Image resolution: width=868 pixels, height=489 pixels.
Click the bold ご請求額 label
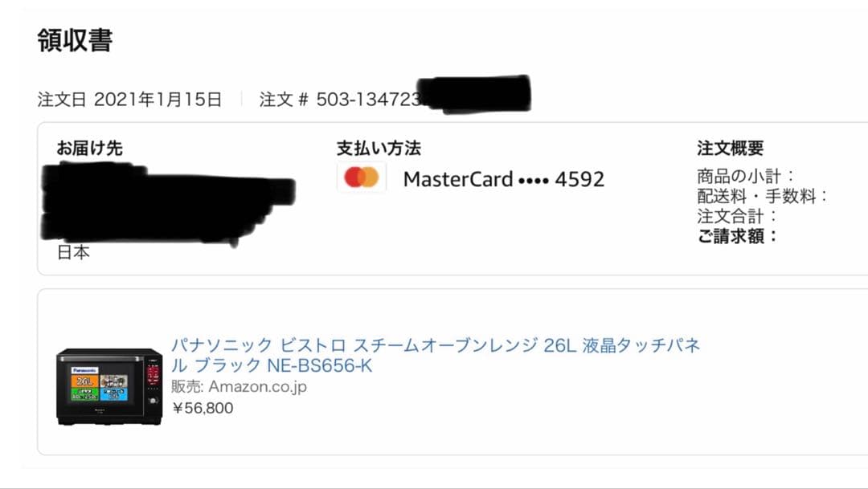click(x=737, y=236)
